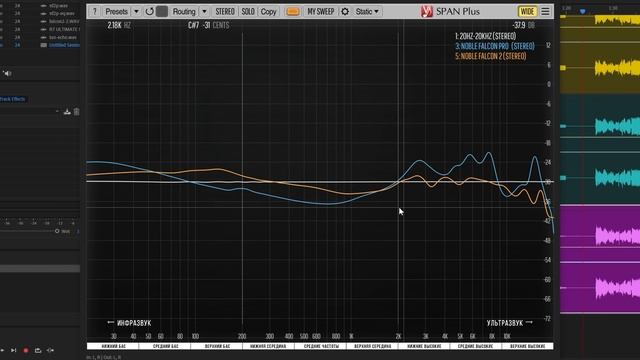Click the ВЕРХНЯЯ СЕРЕДИНА band label

coord(372,346)
